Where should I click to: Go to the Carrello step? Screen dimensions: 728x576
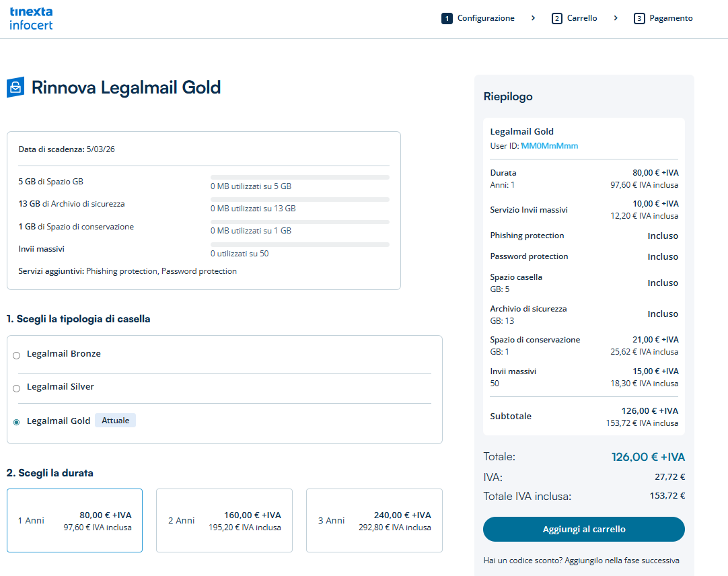click(x=582, y=19)
